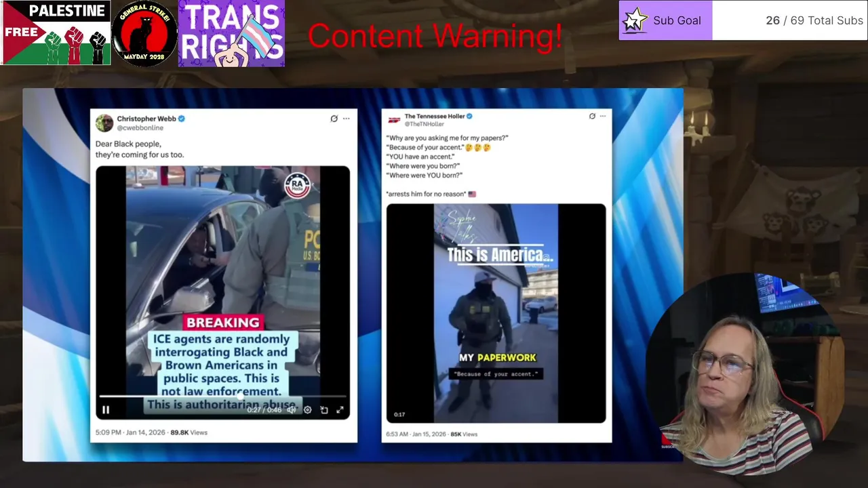Click the 5:09 PM · Jan 14, 2026 timestamp

click(130, 432)
